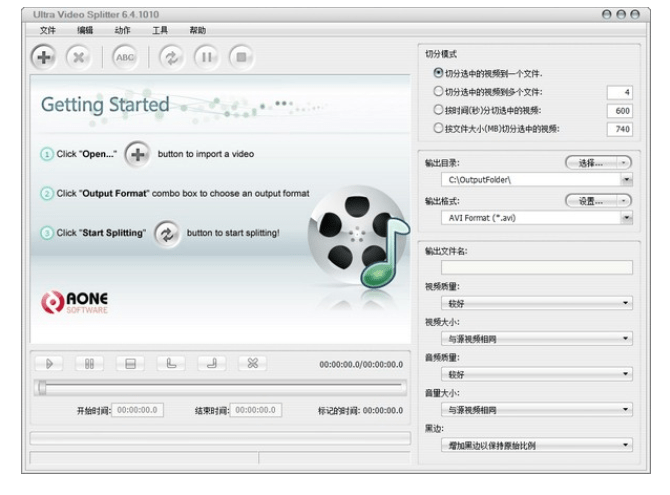Open the 文件 menu
Screen dimensions: 670x495
click(47, 30)
